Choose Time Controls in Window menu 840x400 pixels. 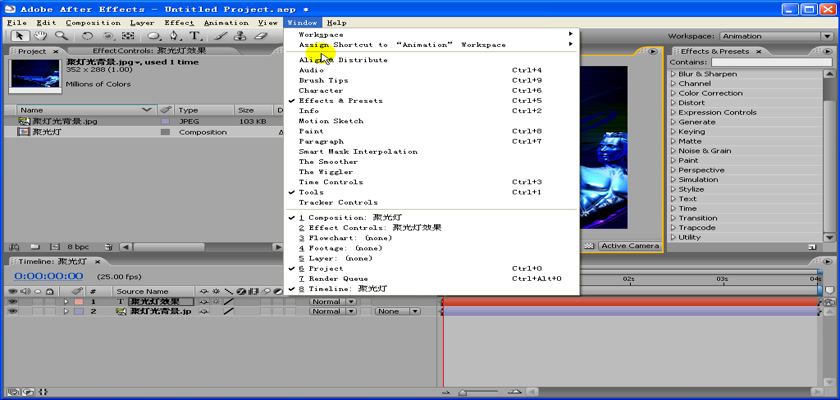tap(431, 182)
